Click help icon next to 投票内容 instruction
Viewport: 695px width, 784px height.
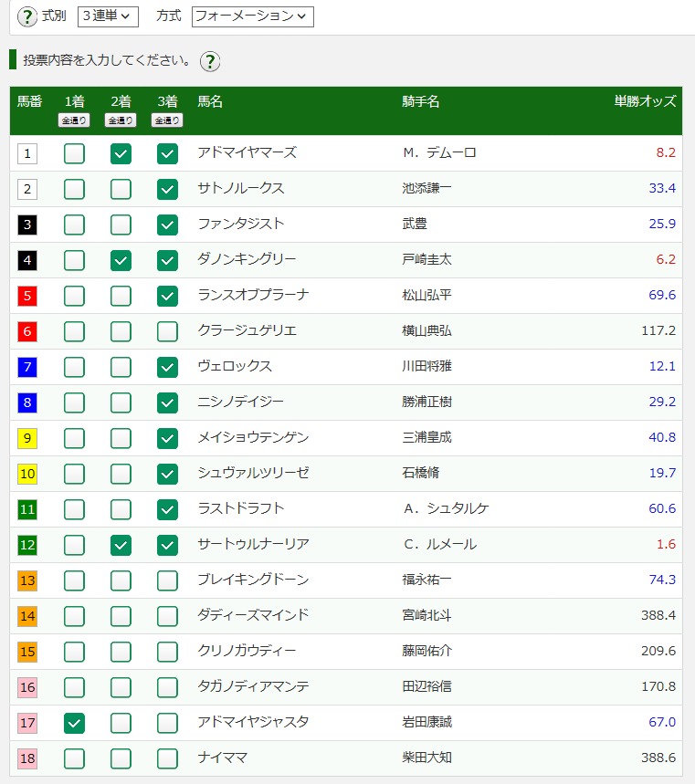click(x=210, y=62)
